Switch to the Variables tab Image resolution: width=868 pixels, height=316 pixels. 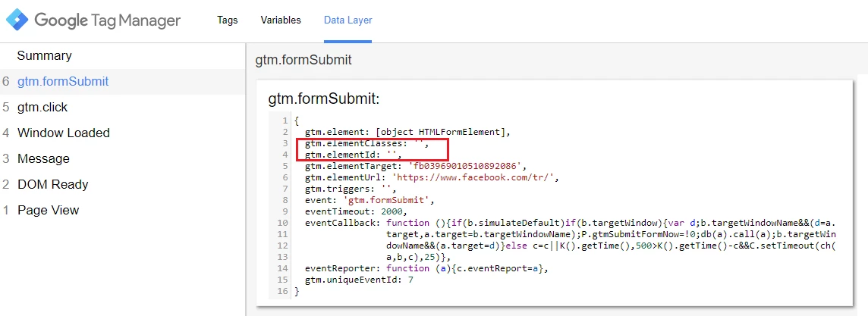[281, 20]
